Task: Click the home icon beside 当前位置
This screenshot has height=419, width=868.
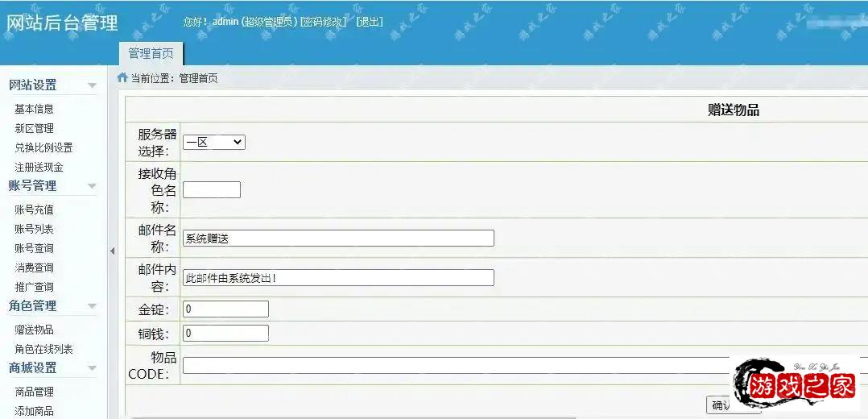Action: [122, 78]
